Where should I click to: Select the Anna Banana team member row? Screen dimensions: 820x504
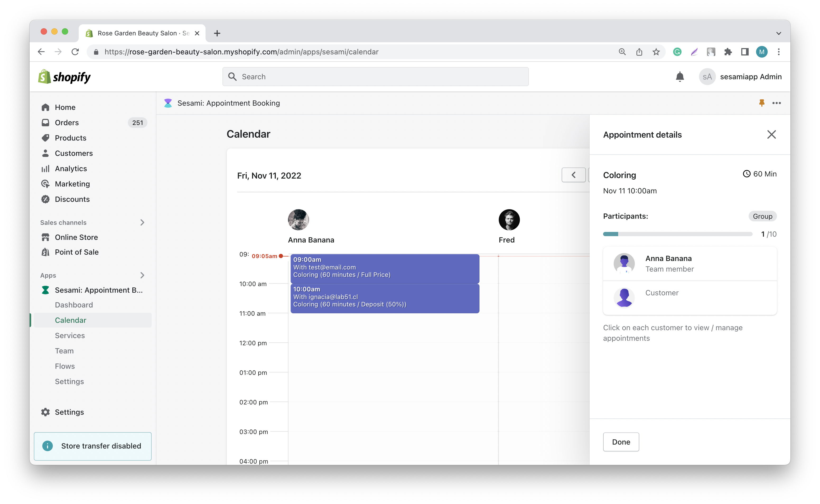690,264
